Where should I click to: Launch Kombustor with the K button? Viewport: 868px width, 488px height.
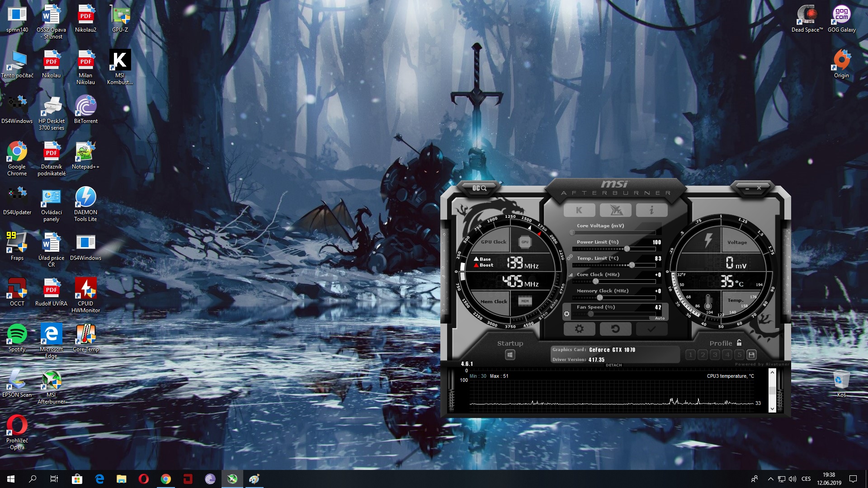(x=579, y=210)
